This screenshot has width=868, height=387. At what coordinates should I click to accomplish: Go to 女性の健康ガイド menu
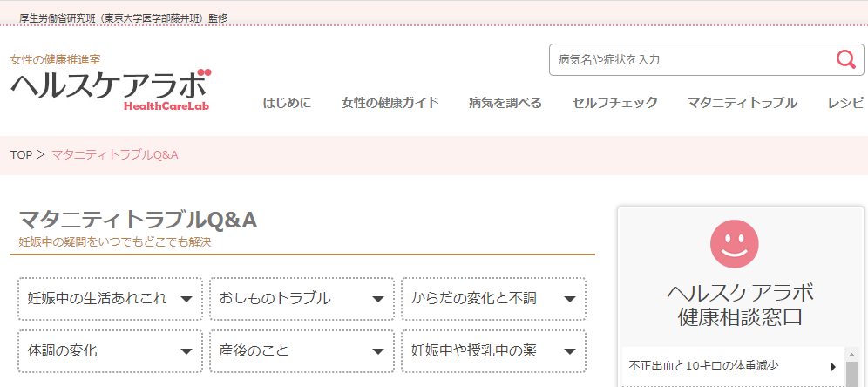(x=390, y=103)
